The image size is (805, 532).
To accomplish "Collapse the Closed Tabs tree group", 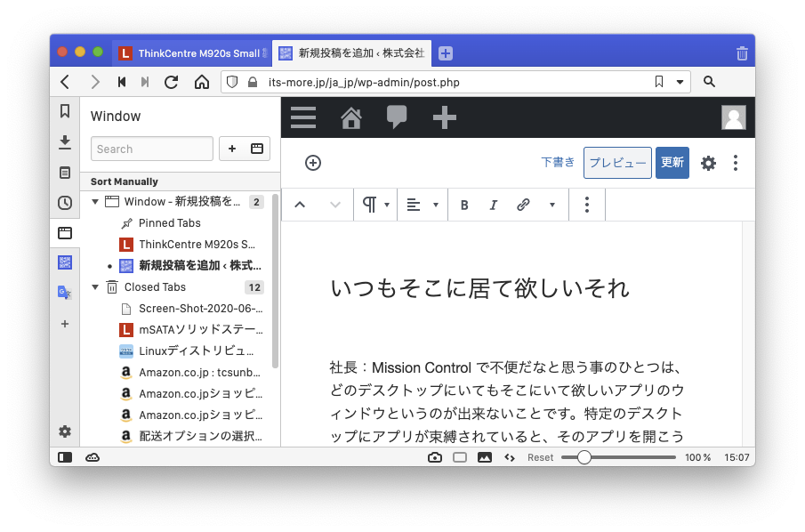I will (x=96, y=287).
